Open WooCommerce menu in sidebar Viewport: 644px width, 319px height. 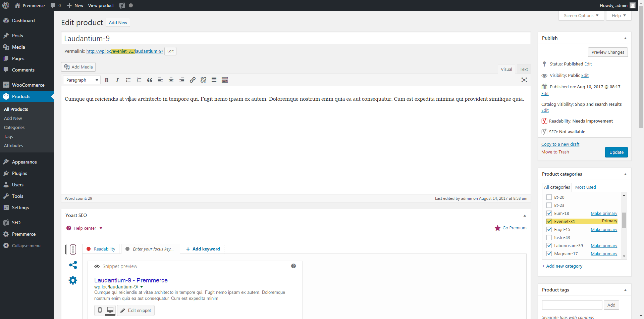coord(27,85)
